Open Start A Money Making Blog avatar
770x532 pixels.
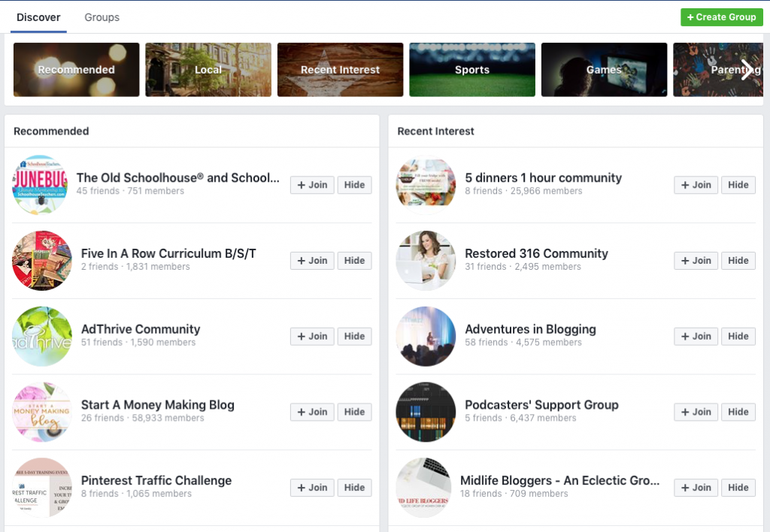(42, 412)
